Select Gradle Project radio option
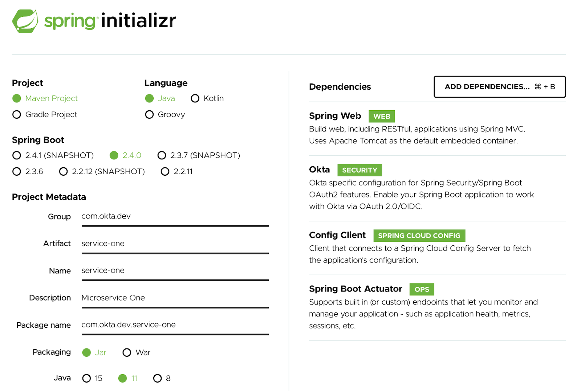 click(x=17, y=115)
